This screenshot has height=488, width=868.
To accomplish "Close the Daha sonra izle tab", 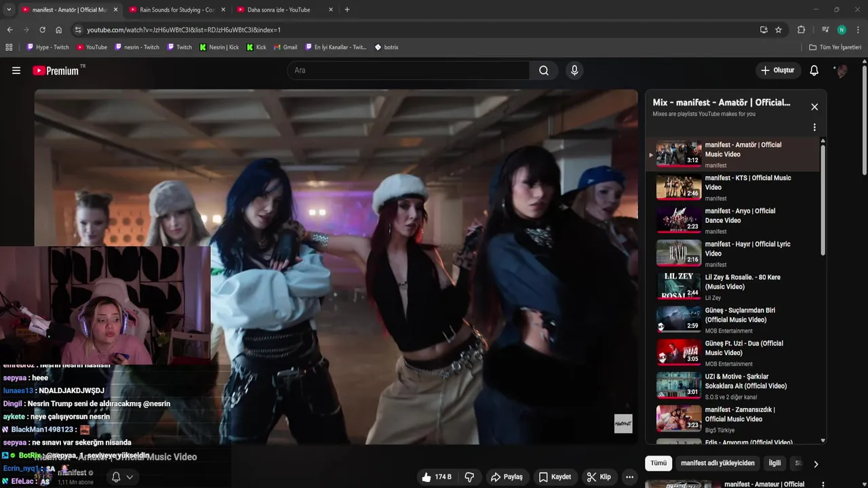I will pyautogui.click(x=331, y=9).
